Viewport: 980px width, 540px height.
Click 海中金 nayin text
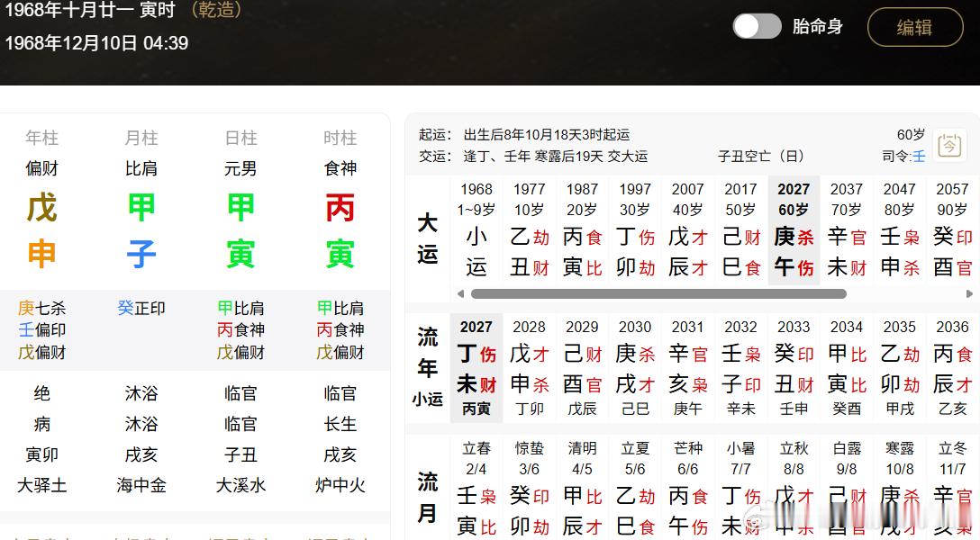(141, 485)
